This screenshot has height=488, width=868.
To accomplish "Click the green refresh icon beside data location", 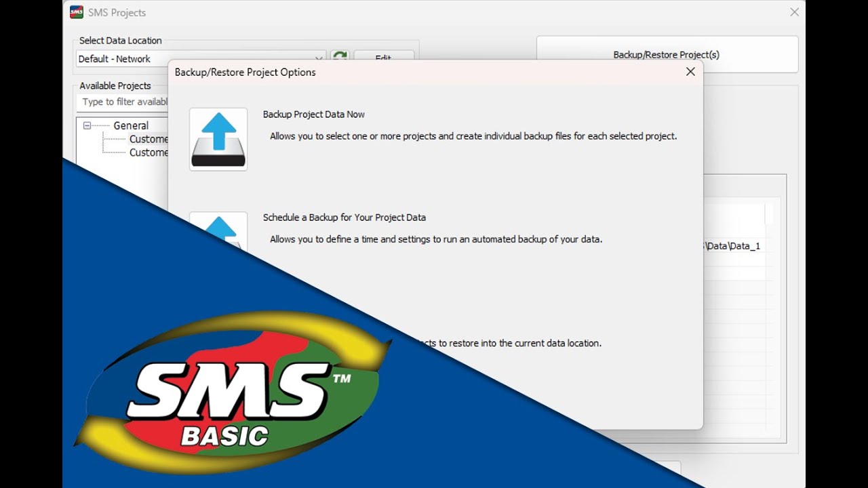I will coord(340,58).
